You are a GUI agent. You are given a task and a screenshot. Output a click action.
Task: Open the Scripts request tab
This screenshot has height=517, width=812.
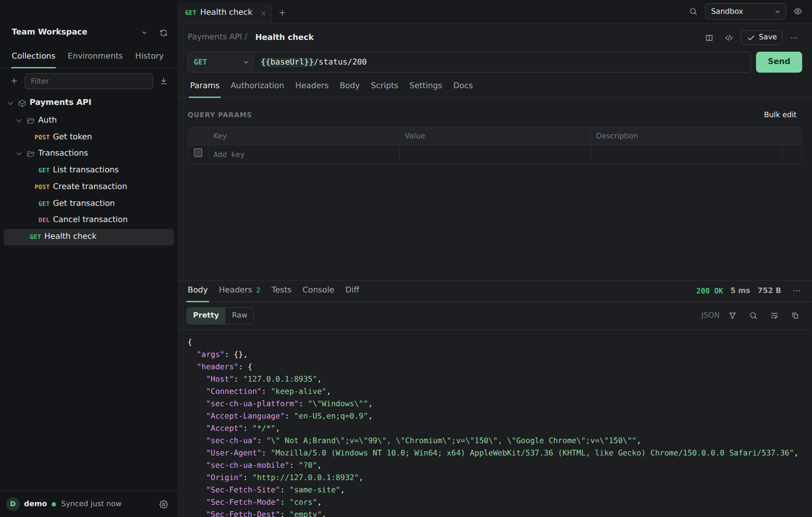[384, 86]
